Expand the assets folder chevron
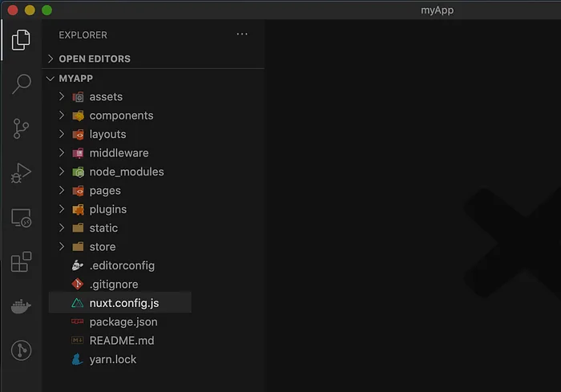Screen dimensions: 561x392 click(62, 96)
